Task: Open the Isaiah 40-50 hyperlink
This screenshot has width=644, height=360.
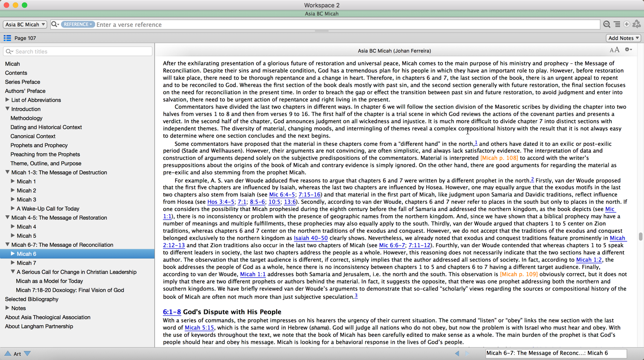Action: pyautogui.click(x=310, y=238)
